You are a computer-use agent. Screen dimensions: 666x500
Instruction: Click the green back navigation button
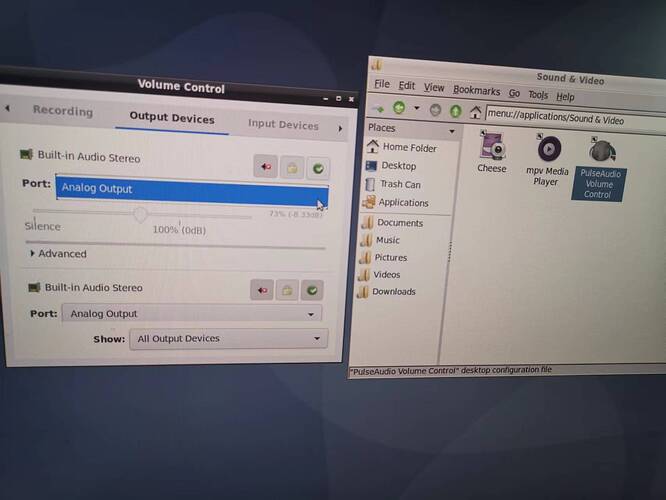tap(399, 107)
